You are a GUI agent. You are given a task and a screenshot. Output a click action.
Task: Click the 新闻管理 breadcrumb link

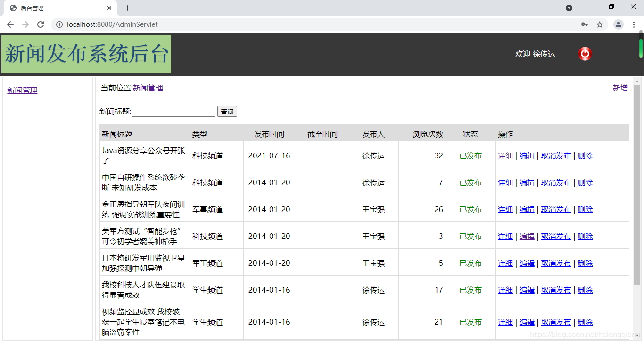[x=148, y=88]
